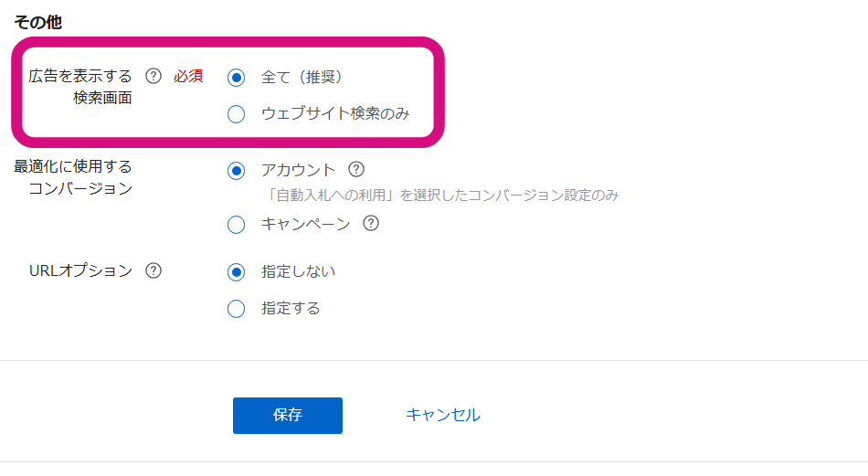
Task: Select the アカウント conversion radio button
Action: (237, 171)
